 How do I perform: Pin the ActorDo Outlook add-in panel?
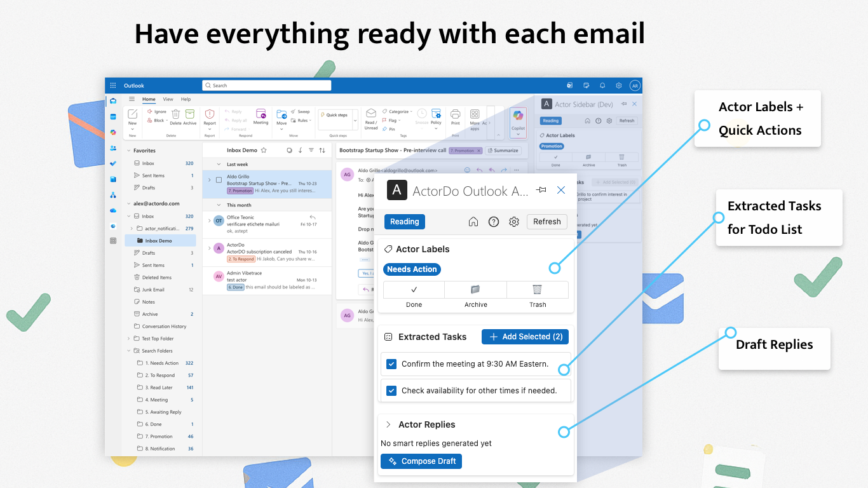pos(541,189)
